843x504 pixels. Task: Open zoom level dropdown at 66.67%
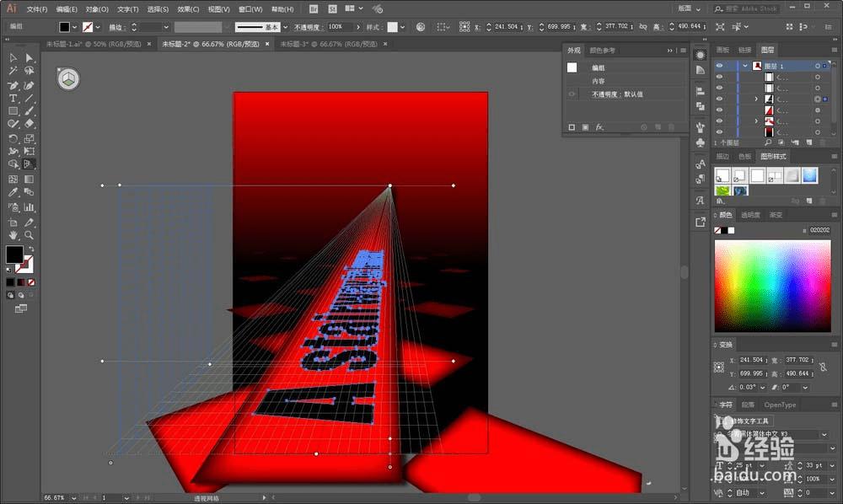click(x=73, y=498)
